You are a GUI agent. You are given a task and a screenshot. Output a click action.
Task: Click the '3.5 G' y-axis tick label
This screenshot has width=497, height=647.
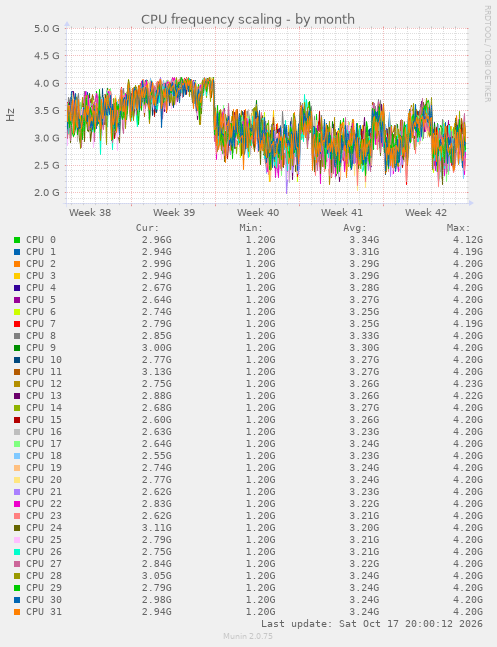[47, 111]
